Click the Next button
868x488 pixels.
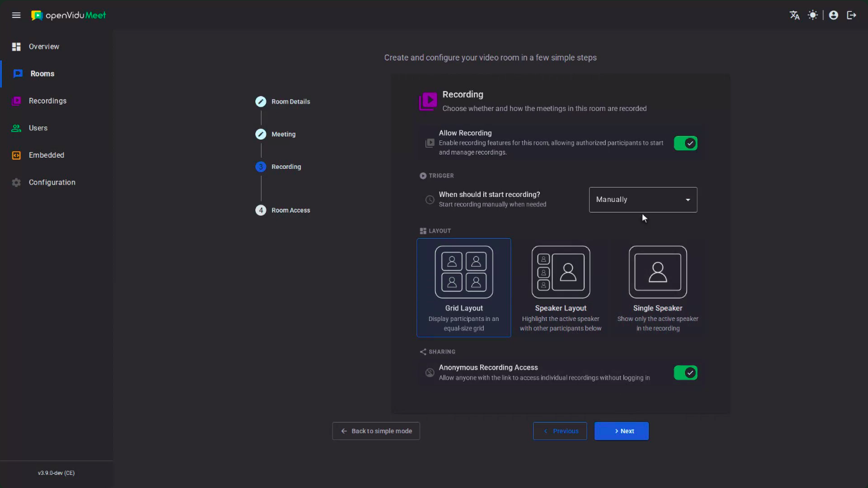[x=621, y=431]
